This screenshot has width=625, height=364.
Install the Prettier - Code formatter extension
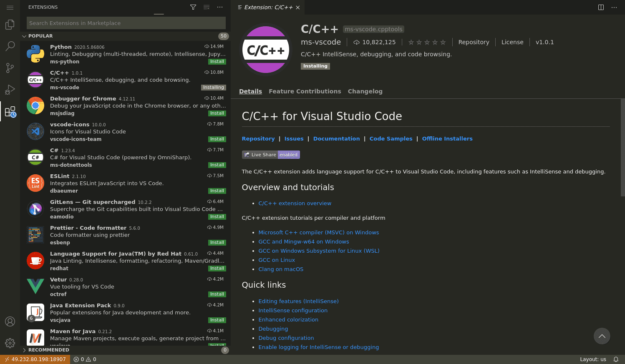pos(217,243)
